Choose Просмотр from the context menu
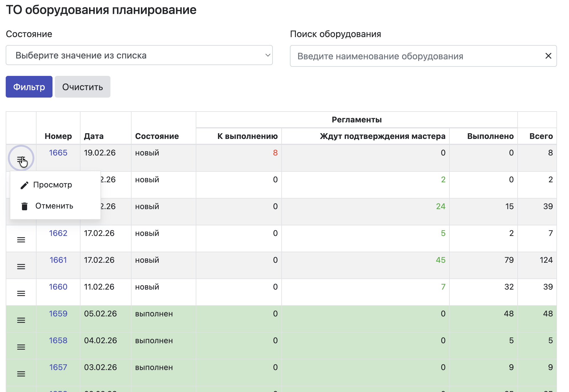The image size is (569, 392). 53,185
